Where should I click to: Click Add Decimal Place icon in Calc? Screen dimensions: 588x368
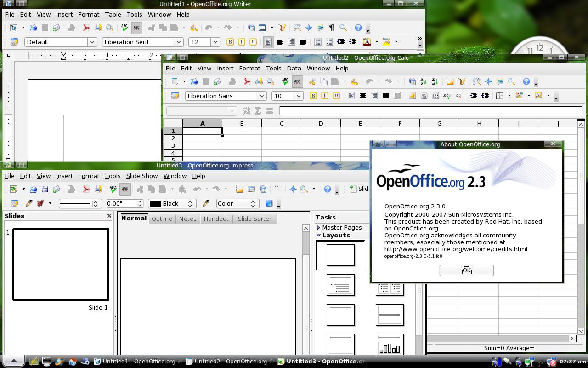447,96
